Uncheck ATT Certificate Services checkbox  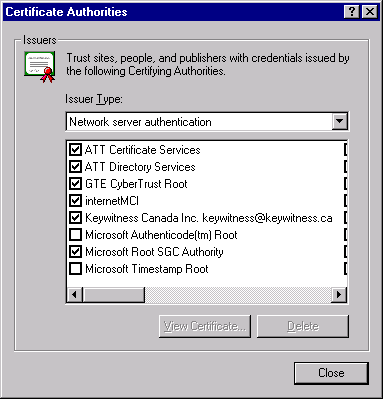[75, 150]
